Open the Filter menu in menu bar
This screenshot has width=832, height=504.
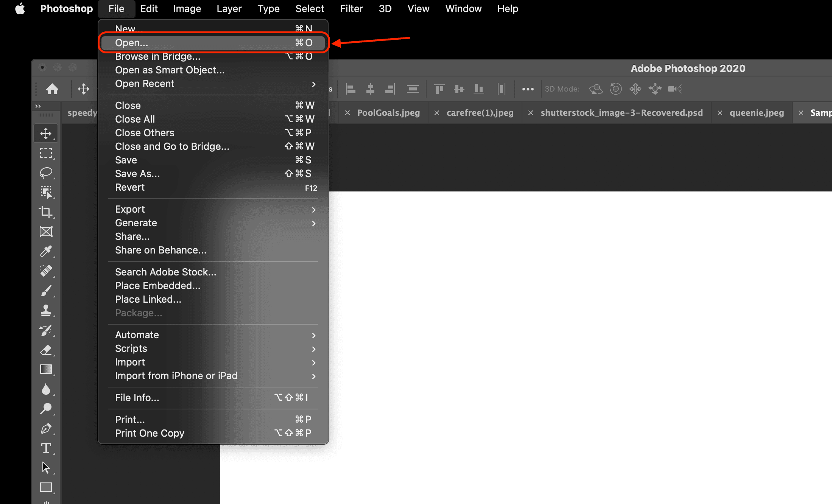tap(351, 9)
